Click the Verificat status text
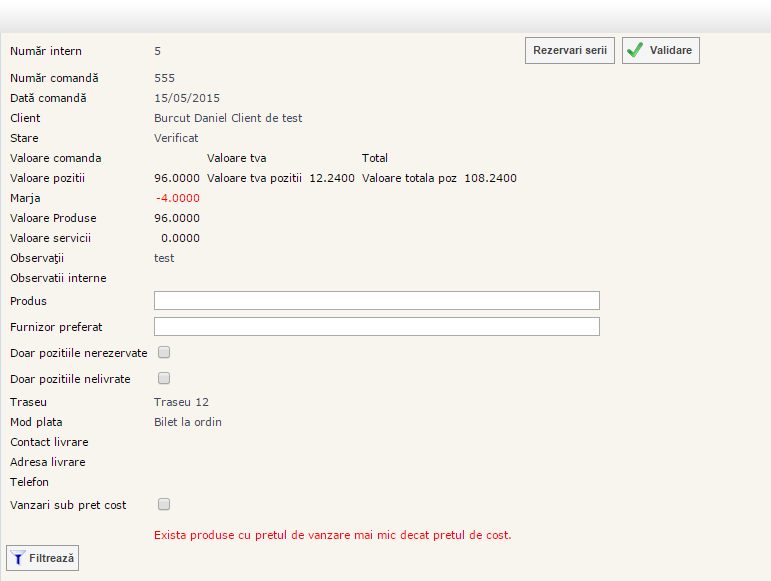Screen dimensions: 771x581 [176, 138]
